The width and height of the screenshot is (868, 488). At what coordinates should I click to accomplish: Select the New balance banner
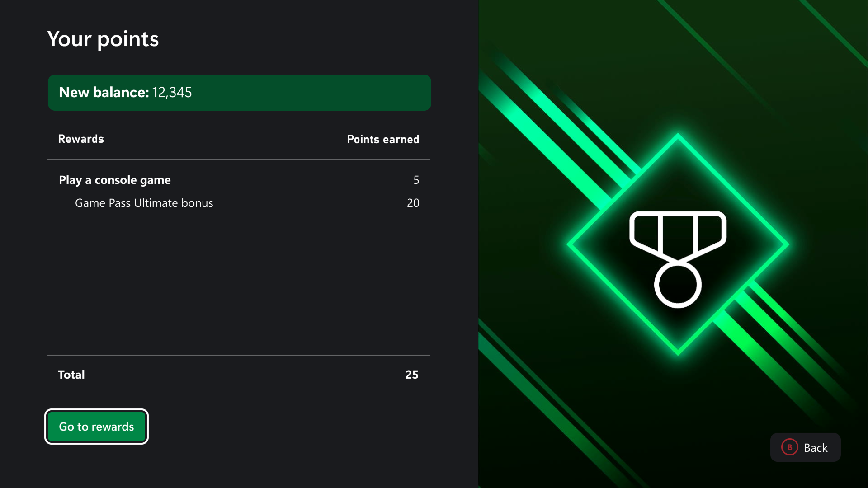[239, 93]
